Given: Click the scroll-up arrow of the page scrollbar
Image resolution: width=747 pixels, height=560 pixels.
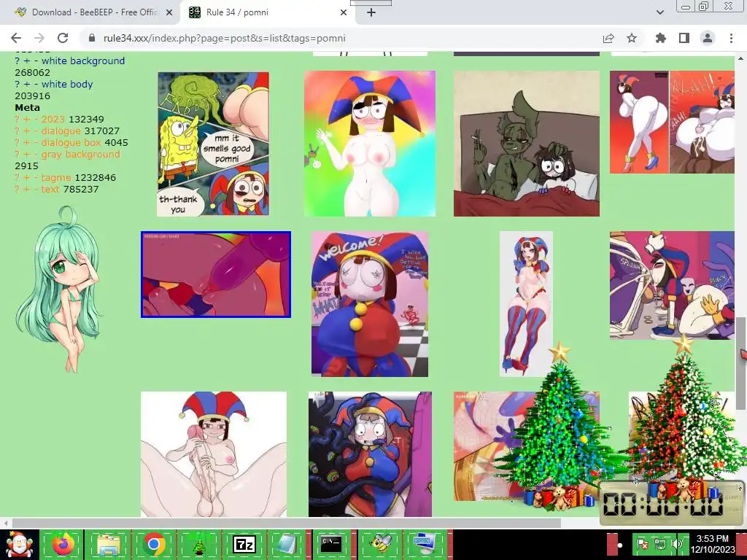Looking at the screenshot, I should tap(741, 58).
